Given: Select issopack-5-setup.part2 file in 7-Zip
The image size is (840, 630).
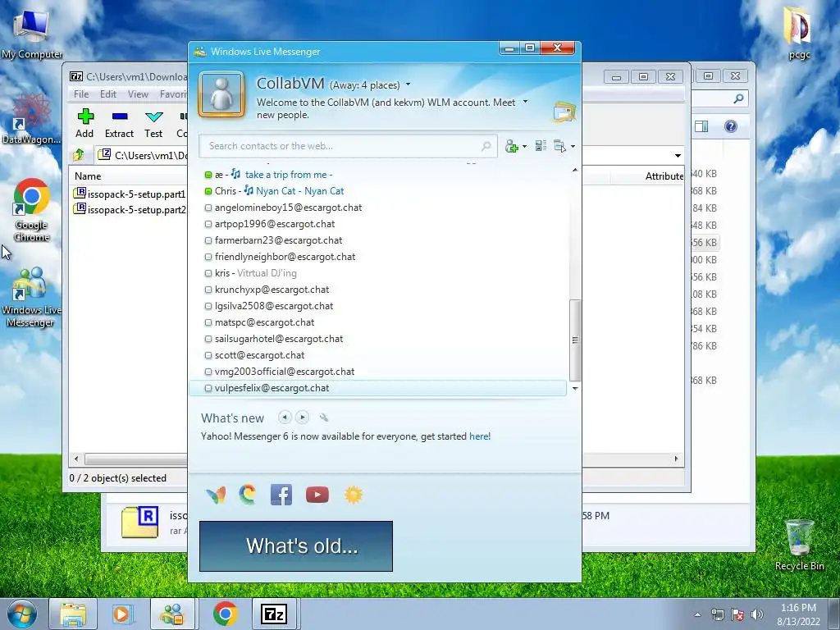Looking at the screenshot, I should [x=130, y=209].
